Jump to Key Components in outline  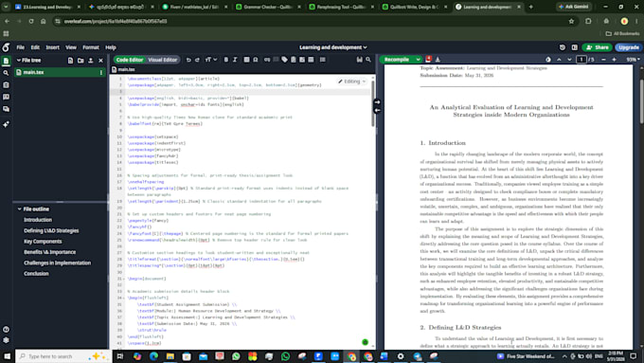pyautogui.click(x=43, y=242)
